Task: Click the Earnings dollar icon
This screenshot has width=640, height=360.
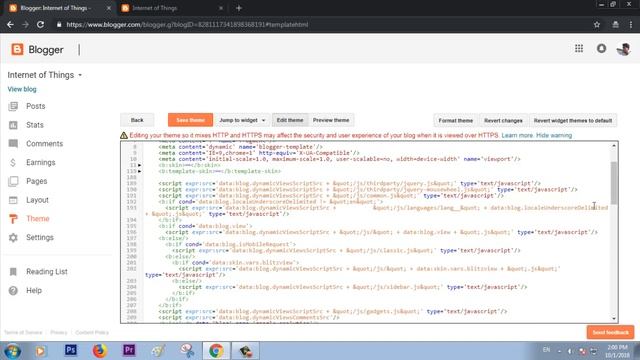Action: 13,162
